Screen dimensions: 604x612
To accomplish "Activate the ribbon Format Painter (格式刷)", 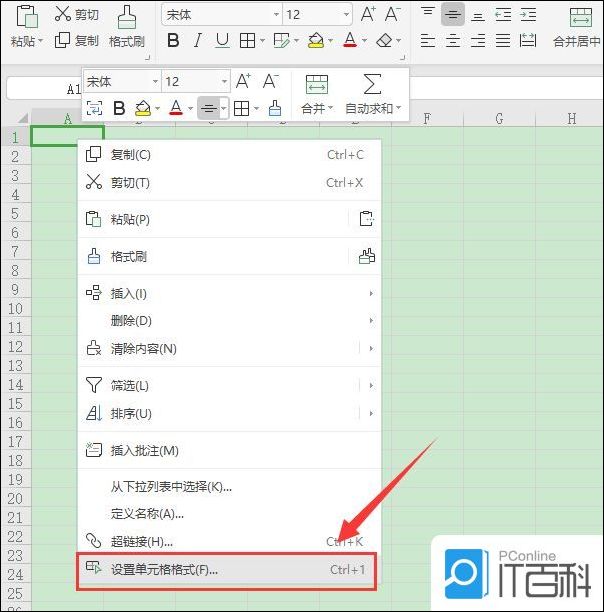I will (x=127, y=27).
